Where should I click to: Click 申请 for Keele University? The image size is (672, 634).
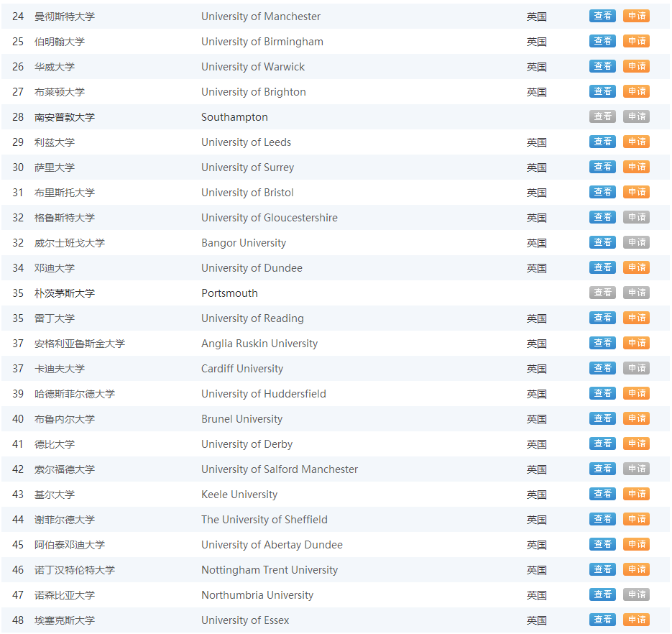(636, 494)
